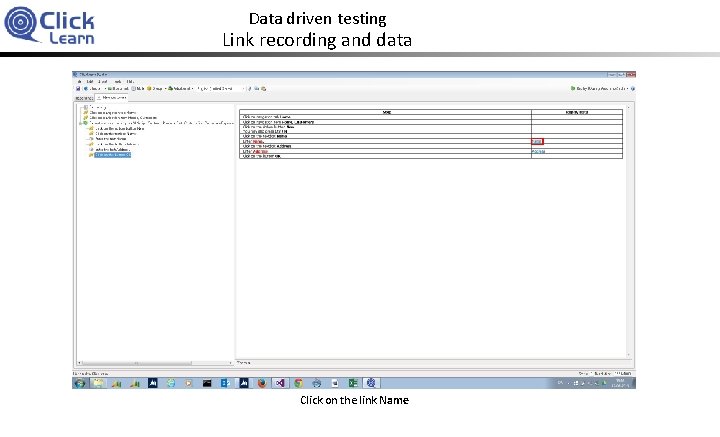Open the Command Prompt taskbar icon
The height and width of the screenshot is (437, 720).
207,383
